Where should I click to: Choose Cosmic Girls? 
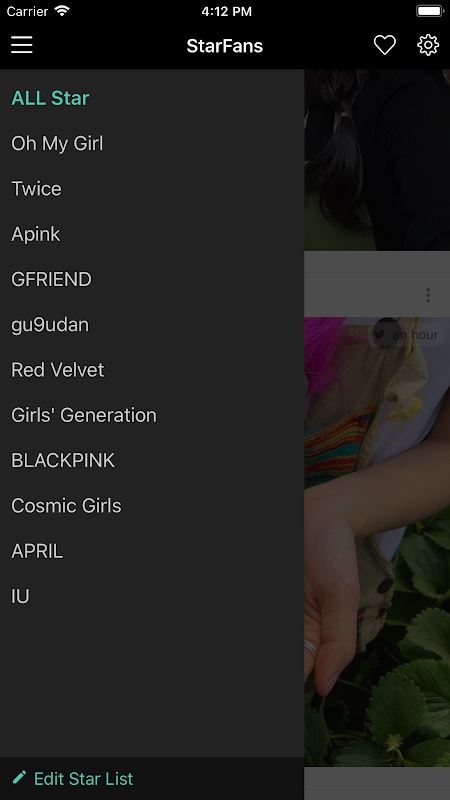click(66, 506)
